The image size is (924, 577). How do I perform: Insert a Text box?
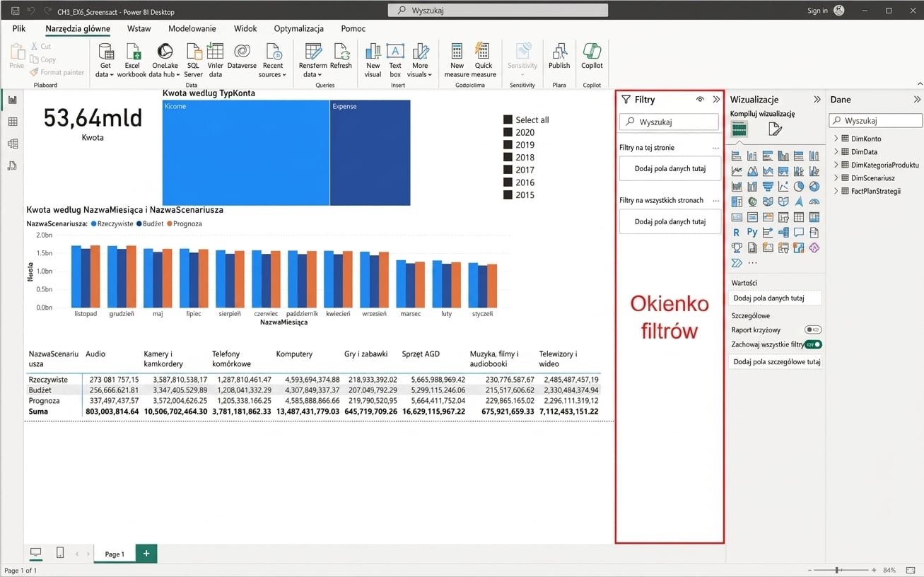pyautogui.click(x=395, y=61)
